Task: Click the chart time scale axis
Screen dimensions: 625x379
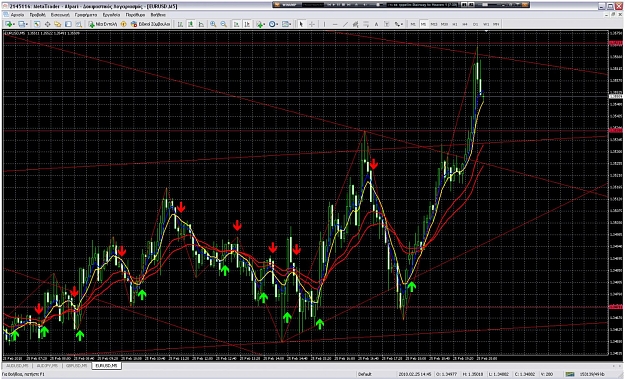Action: click(x=305, y=358)
